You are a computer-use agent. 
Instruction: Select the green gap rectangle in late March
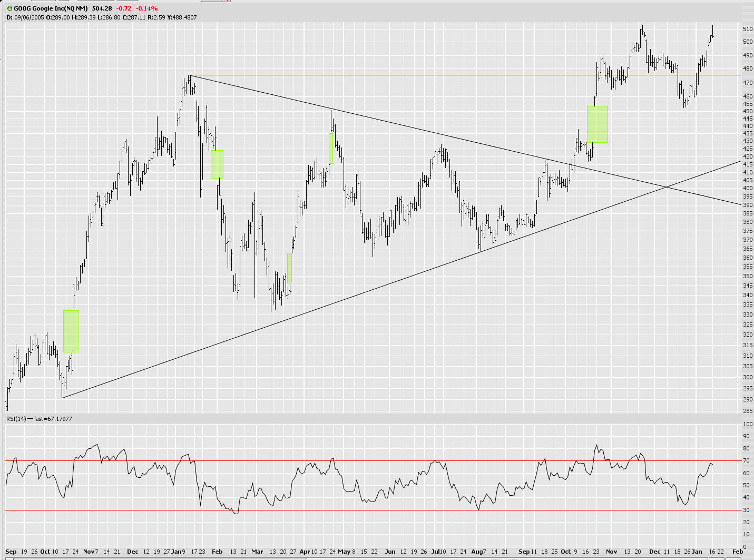(x=289, y=268)
